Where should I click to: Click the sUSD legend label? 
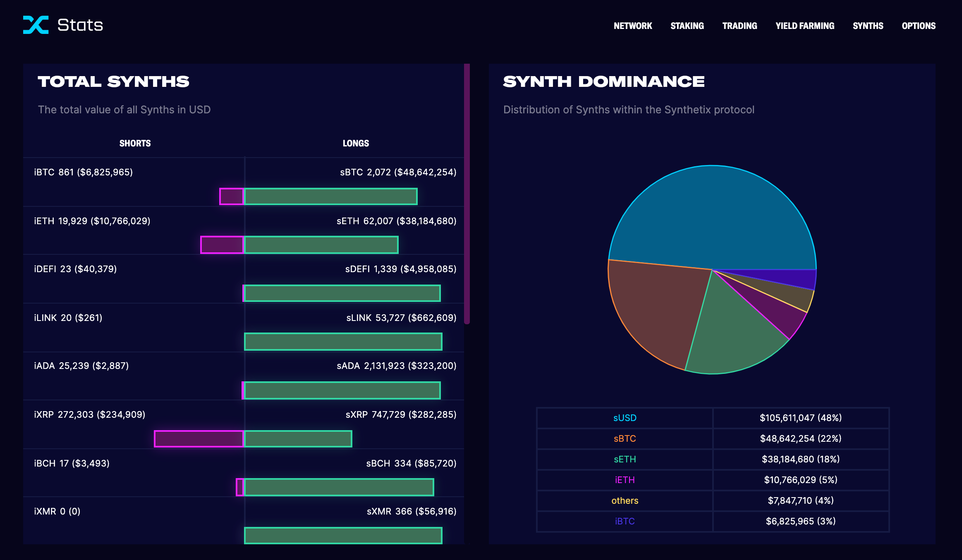tap(625, 418)
